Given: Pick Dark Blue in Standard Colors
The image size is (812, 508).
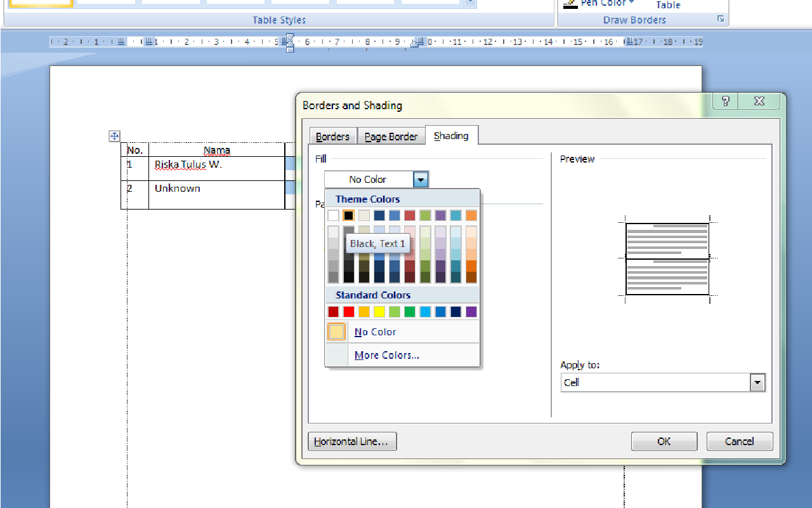Looking at the screenshot, I should tap(455, 312).
